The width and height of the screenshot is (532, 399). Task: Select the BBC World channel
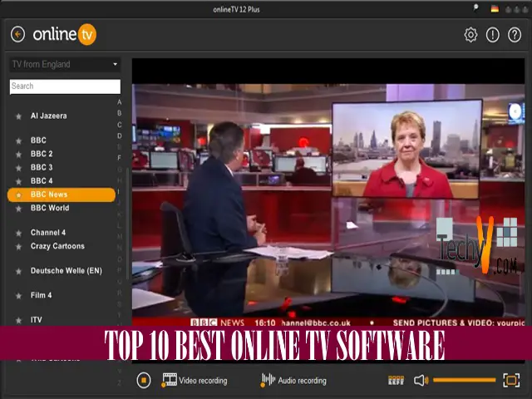click(50, 208)
